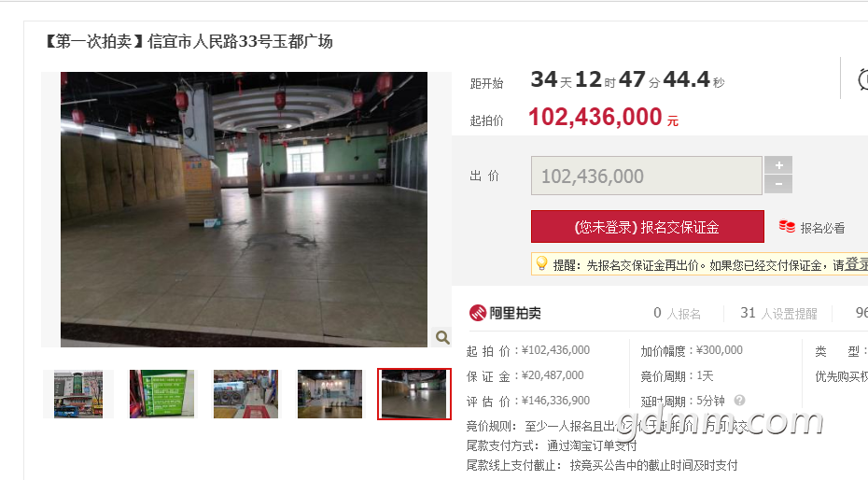The height and width of the screenshot is (480, 868).
Task: Select the green directory sign thumbnail
Action: pos(161,394)
